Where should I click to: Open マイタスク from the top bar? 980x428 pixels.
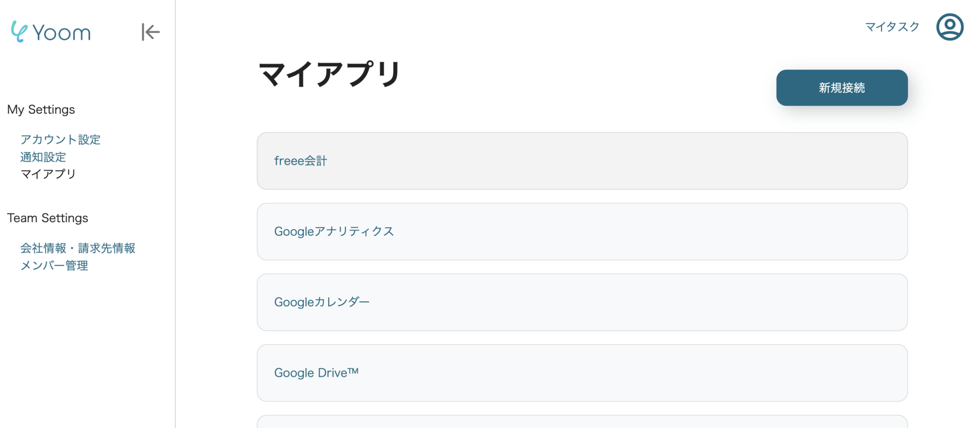point(891,27)
